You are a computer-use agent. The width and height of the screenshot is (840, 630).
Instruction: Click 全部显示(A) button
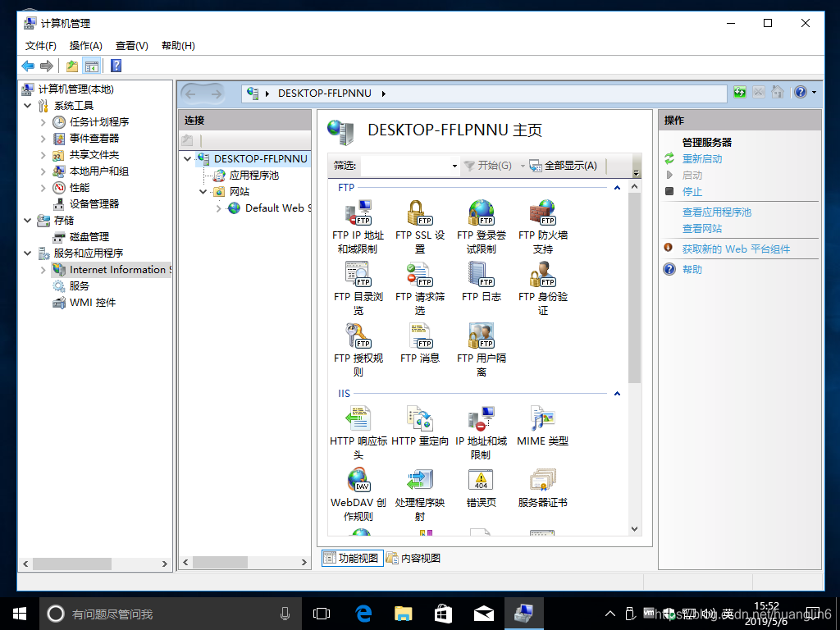[x=563, y=166]
